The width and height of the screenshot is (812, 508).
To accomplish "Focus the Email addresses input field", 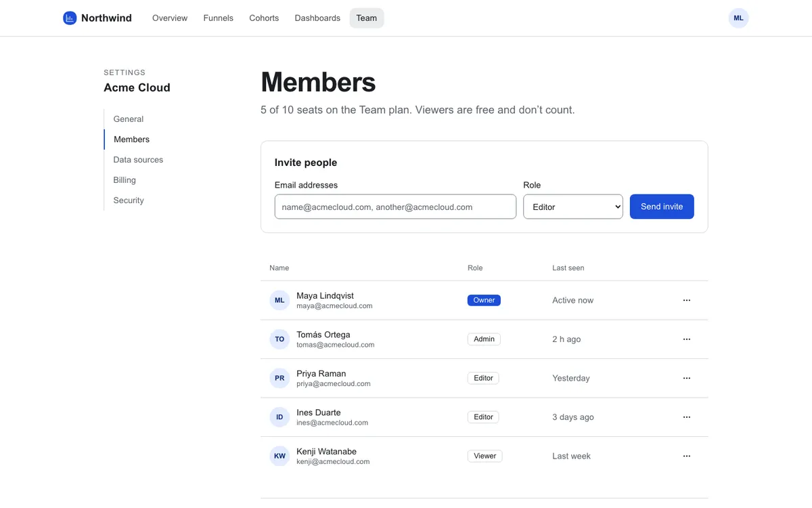I will (x=395, y=207).
